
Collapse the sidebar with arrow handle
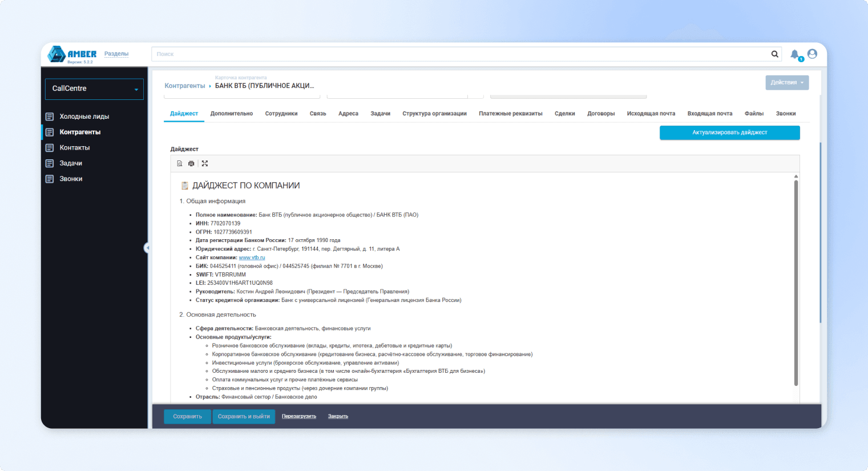pyautogui.click(x=147, y=248)
